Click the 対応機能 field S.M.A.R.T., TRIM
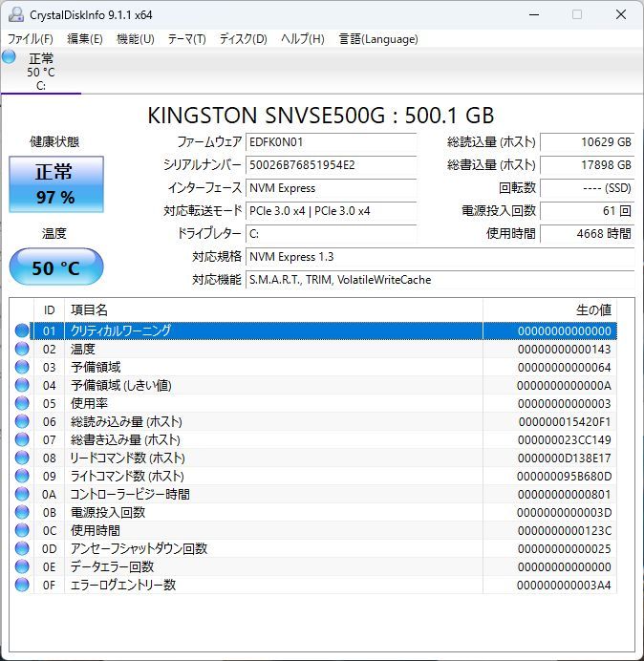The image size is (644, 661). click(440, 280)
